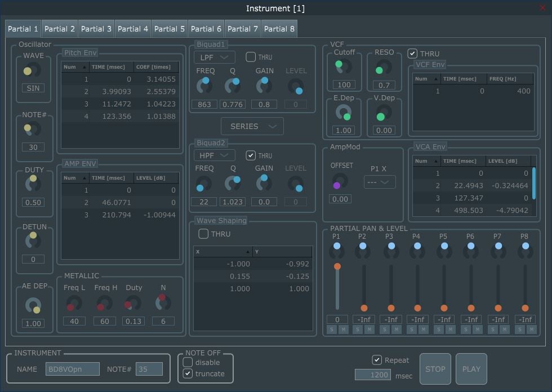
Task: Click the AmpMod OFFSET knob
Action: pos(341,181)
